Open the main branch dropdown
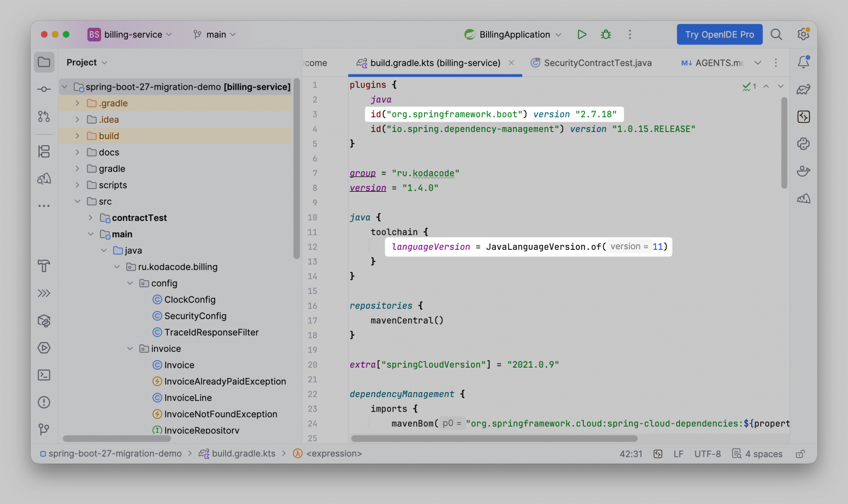Viewport: 848px width, 504px height. click(215, 34)
